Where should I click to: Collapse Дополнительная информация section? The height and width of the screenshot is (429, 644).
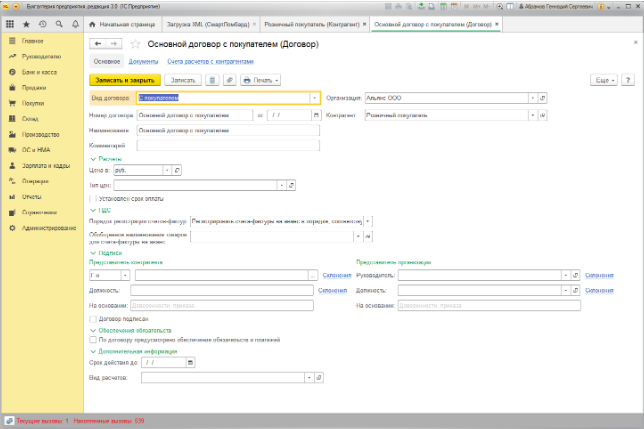click(133, 351)
